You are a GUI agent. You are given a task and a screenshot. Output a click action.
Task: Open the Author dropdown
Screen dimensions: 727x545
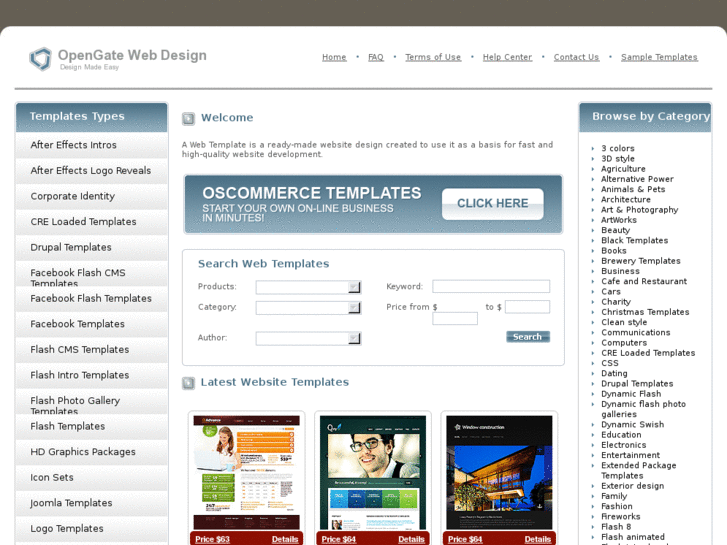308,338
